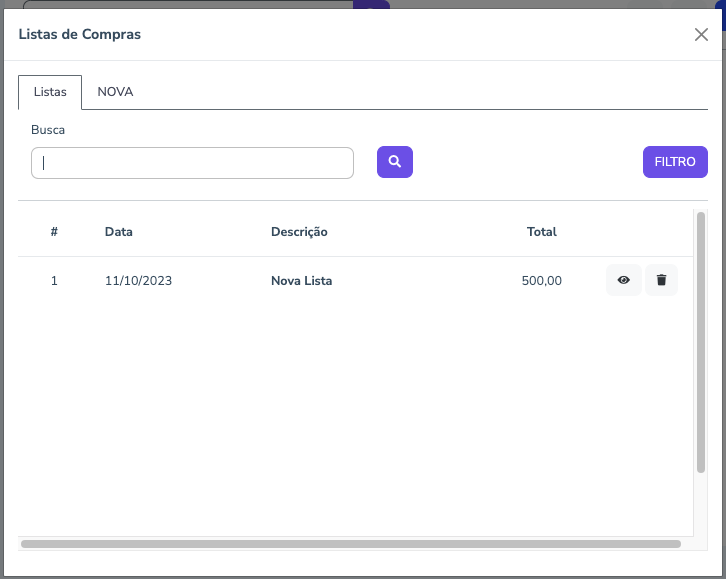Click the horizontal scrollbar below the table
This screenshot has width=726, height=579.
pos(350,544)
